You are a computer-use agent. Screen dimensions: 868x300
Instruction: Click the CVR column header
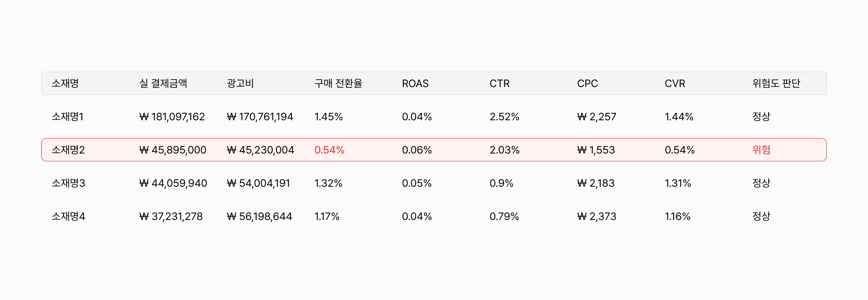point(675,84)
